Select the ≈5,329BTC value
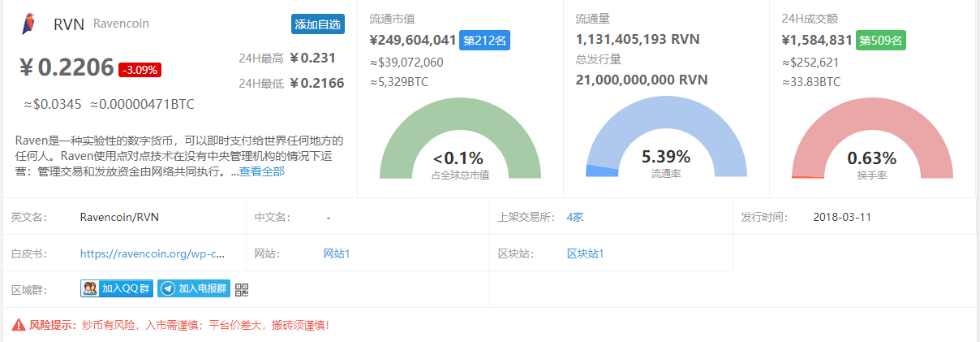Viewport: 980px width, 342px height. point(399,81)
